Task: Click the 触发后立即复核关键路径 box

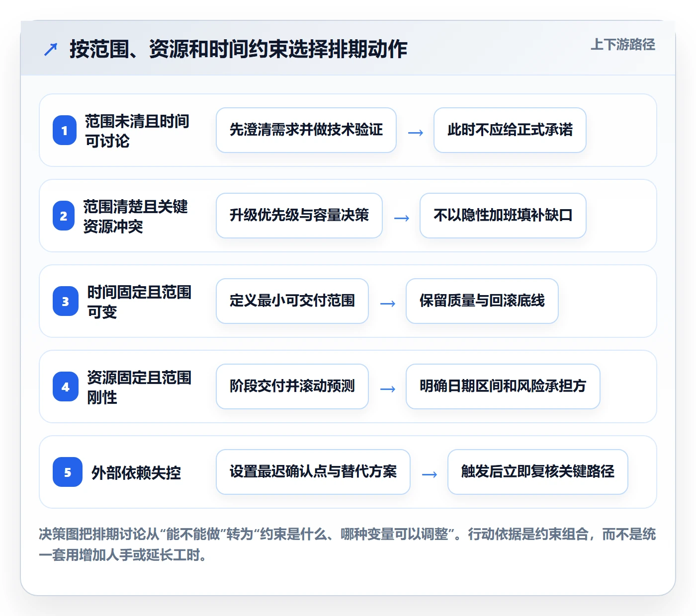Action: point(538,472)
